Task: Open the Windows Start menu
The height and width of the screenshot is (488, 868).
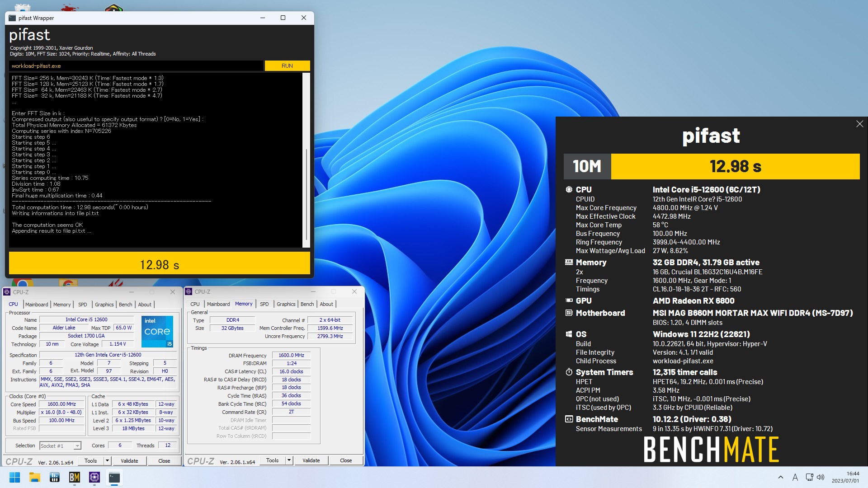Action: 14,477
